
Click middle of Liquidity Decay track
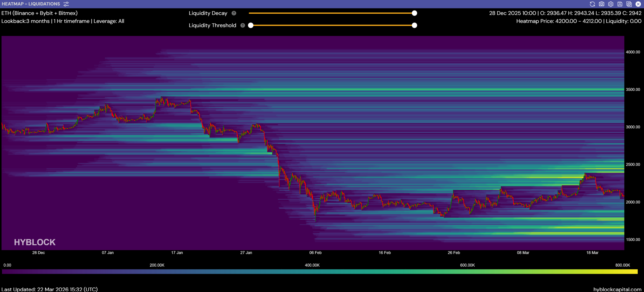tap(332, 13)
